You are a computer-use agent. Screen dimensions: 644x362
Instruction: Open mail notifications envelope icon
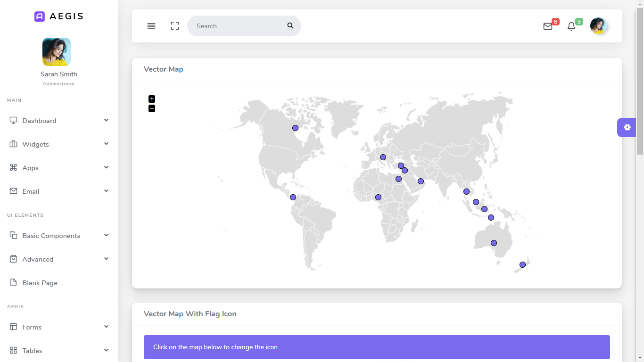point(548,26)
